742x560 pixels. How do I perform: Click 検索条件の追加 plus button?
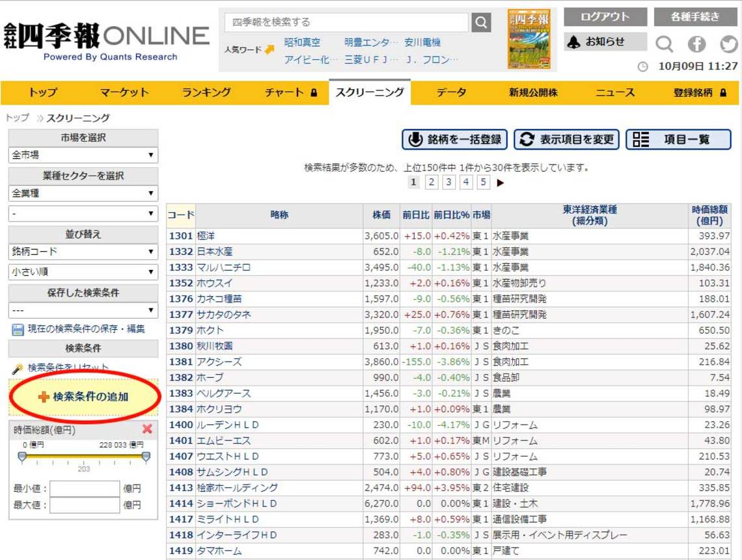tap(84, 396)
